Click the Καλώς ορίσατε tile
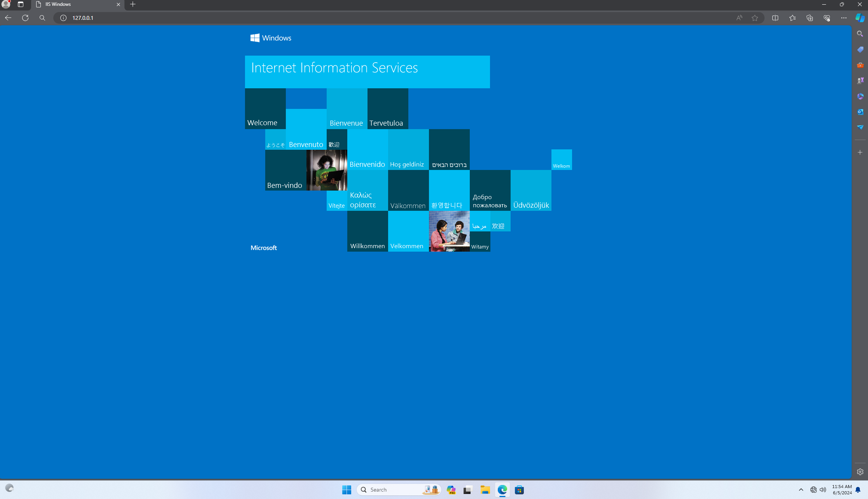The image size is (868, 499). point(367,190)
